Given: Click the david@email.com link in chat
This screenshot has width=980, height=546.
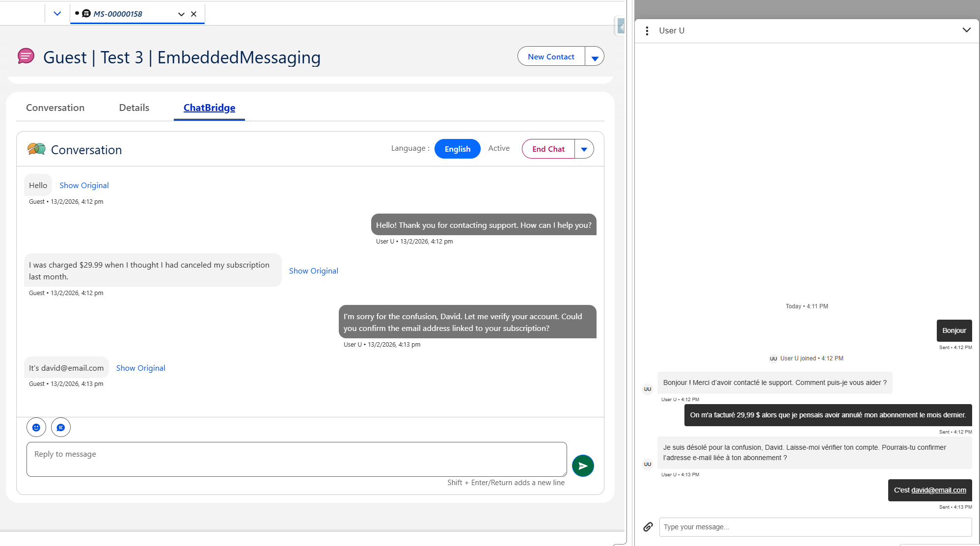Looking at the screenshot, I should pyautogui.click(x=938, y=491).
